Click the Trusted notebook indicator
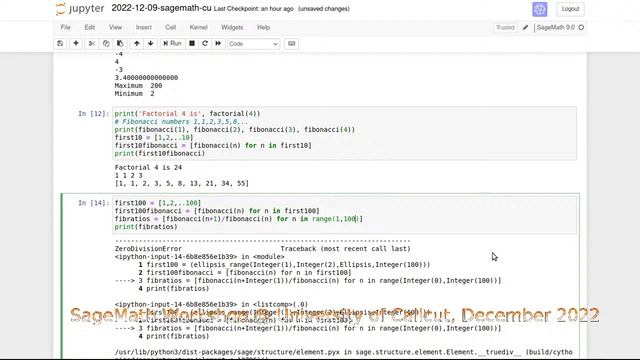Viewport: 640px width, 360px height. coord(505,27)
